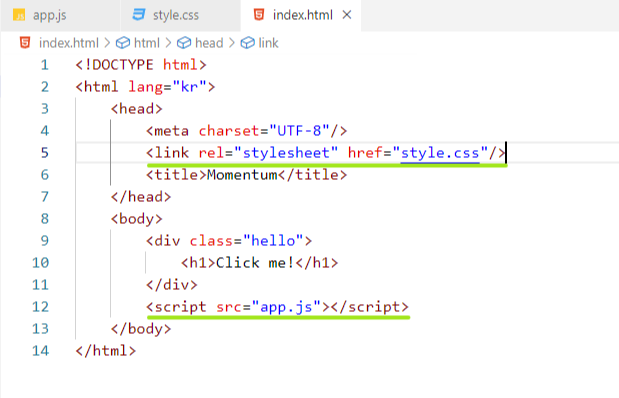Open the head breadcrumb segment
The width and height of the screenshot is (619, 398).
209,43
